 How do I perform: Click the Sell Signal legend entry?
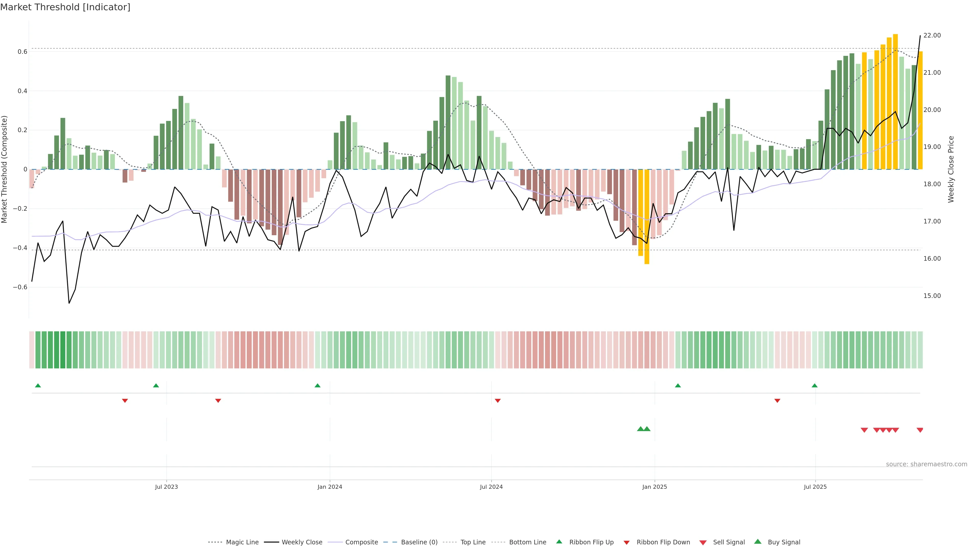tap(729, 542)
